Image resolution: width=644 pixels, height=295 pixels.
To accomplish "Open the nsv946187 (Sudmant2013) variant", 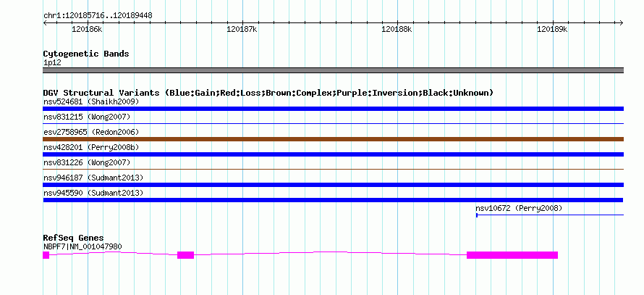I will (x=93, y=178).
